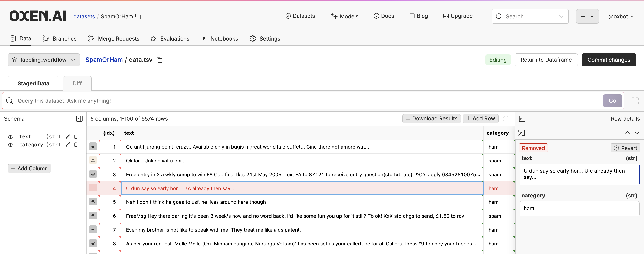
Task: Toggle the Row details side panel icon
Action: [522, 119]
